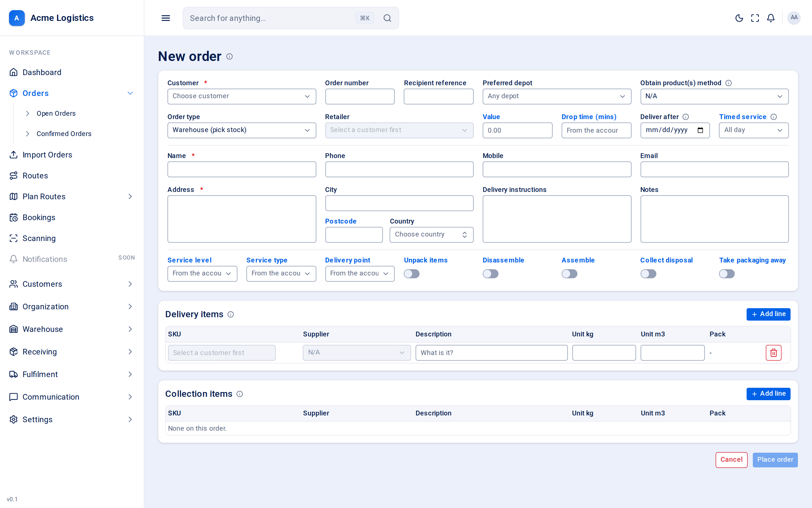Click info icon beside Delivery items
Screen dimensions: 812x508
pos(231,314)
